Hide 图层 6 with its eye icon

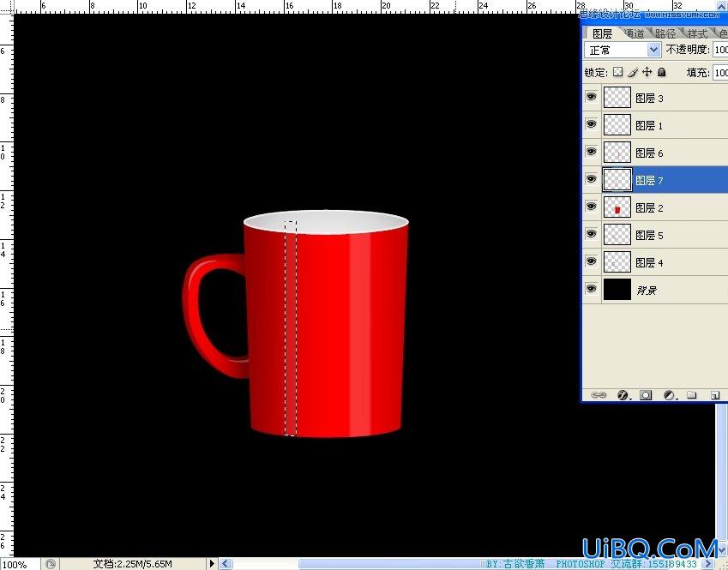click(x=591, y=152)
